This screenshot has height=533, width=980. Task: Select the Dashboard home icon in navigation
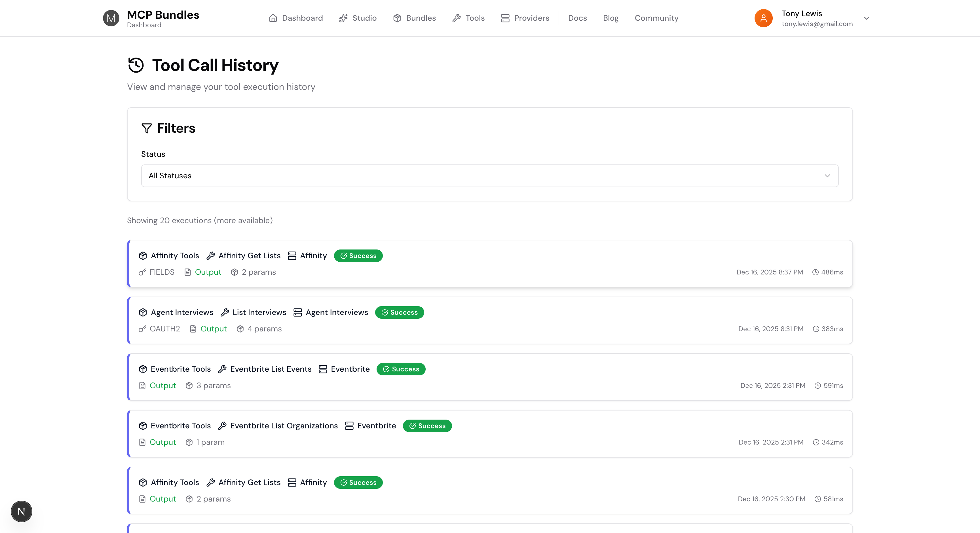273,18
